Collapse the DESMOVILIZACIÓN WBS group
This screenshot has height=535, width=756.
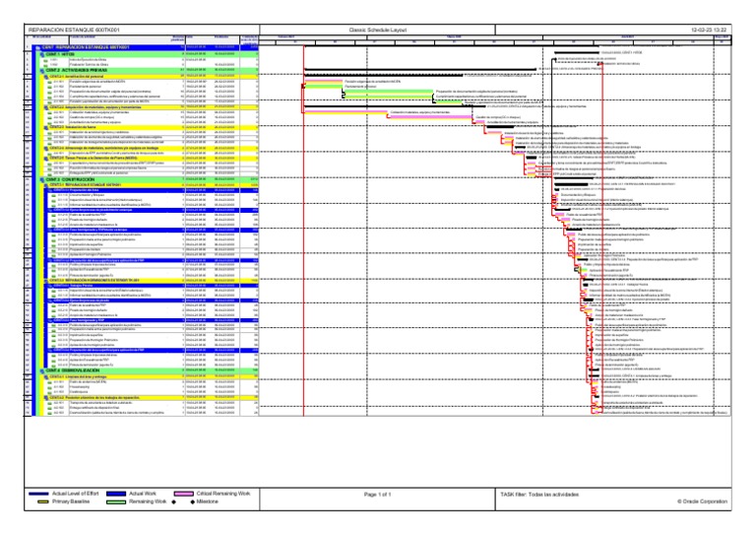coord(42,370)
